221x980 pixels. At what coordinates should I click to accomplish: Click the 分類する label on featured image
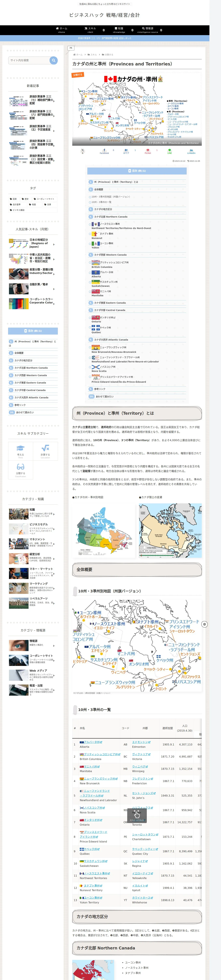(78, 75)
